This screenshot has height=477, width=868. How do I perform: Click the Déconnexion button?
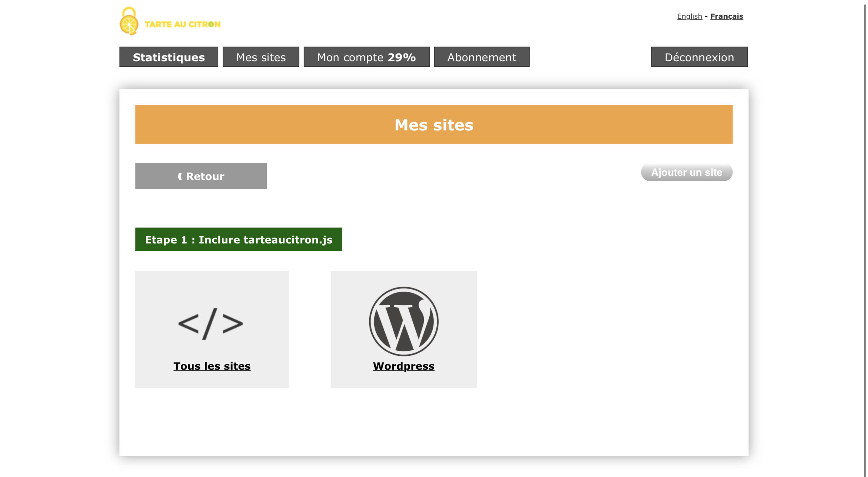tap(699, 57)
